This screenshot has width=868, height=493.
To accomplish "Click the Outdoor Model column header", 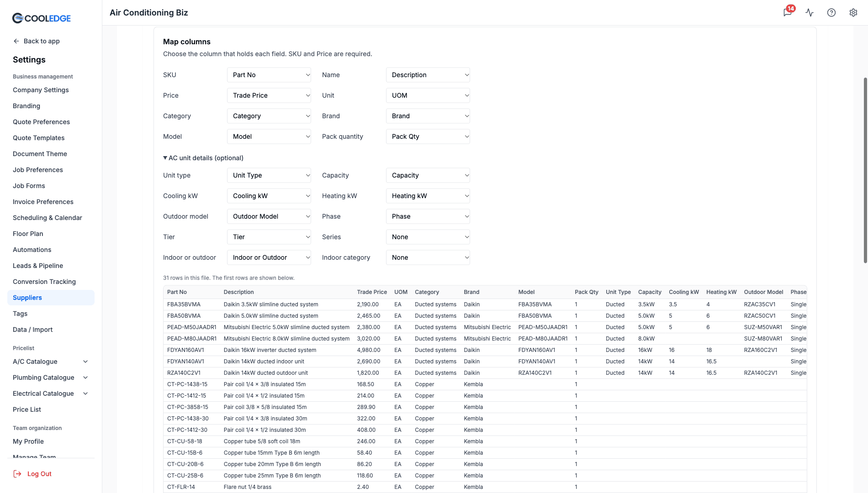I will click(x=763, y=292).
